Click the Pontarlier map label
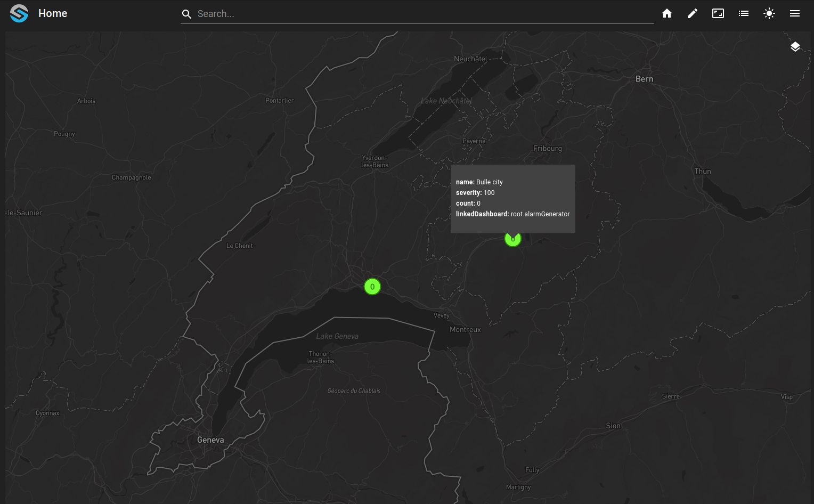Image resolution: width=814 pixels, height=504 pixels. pyautogui.click(x=280, y=101)
